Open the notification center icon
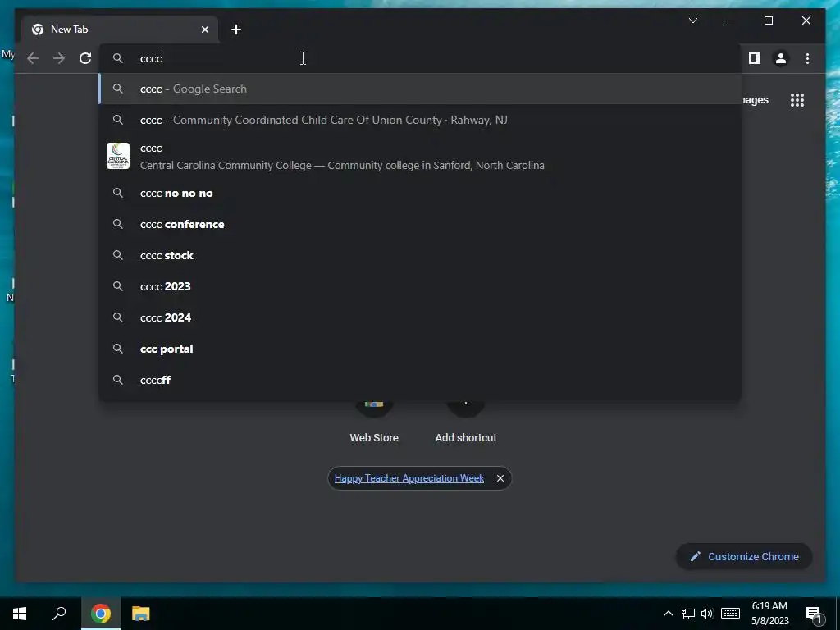840x630 pixels. [x=814, y=614]
